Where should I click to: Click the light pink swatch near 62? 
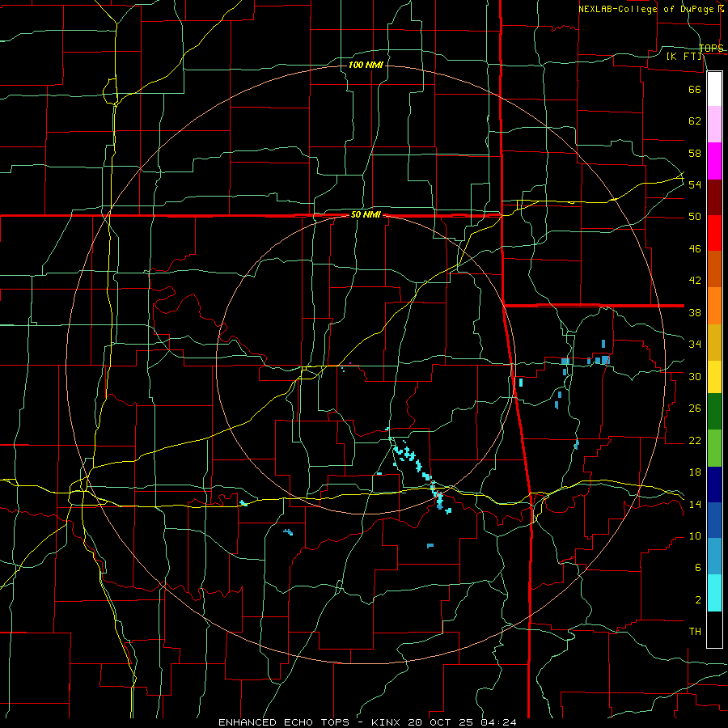714,125
